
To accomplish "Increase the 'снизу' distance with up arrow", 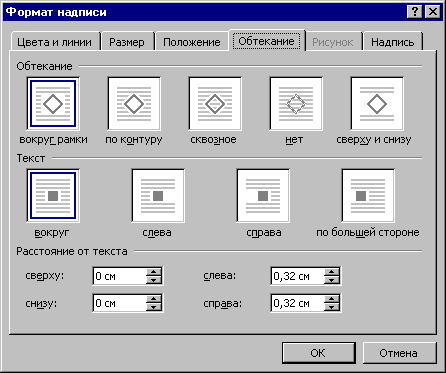I will pos(154,299).
